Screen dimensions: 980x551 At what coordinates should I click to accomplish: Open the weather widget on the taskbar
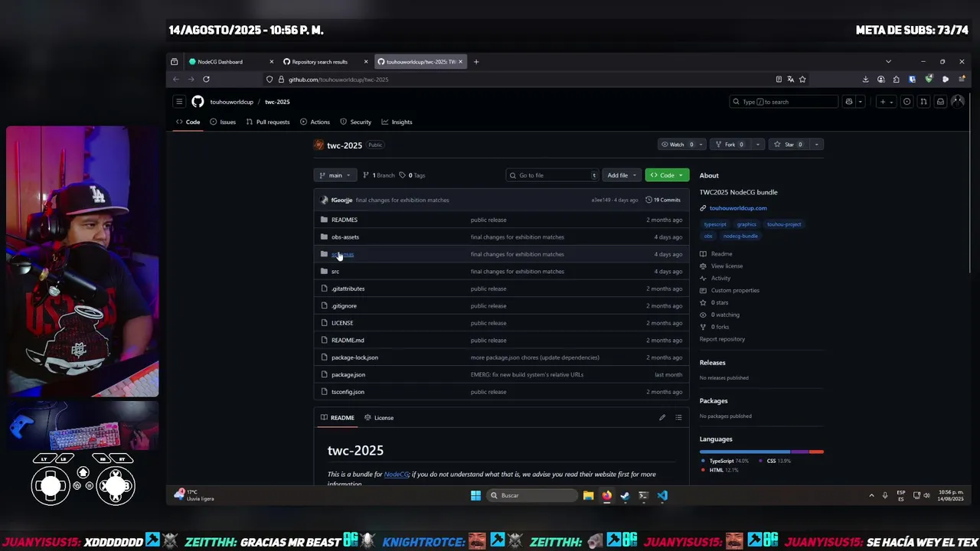pos(194,495)
